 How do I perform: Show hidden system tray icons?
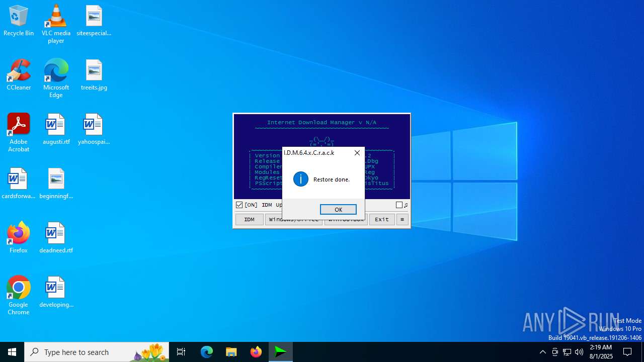[542, 352]
